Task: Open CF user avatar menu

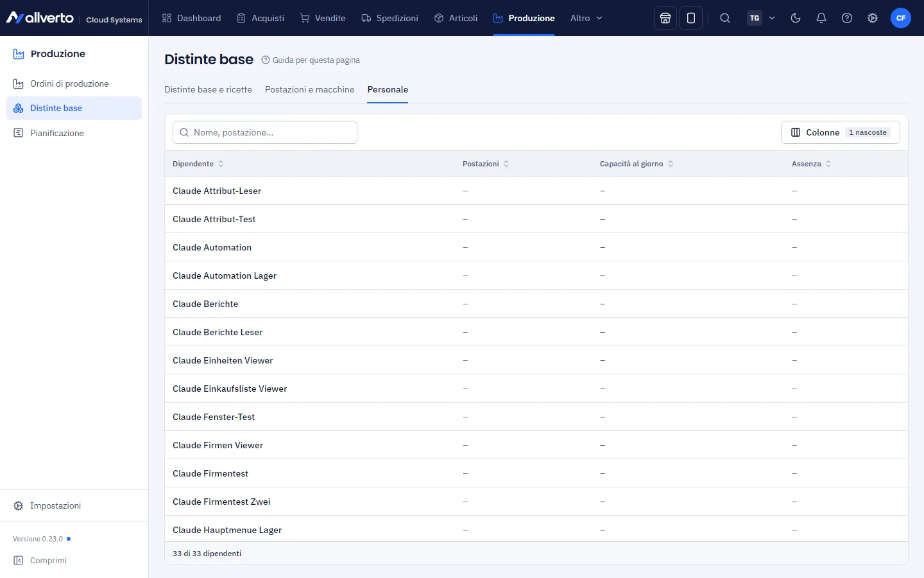Action: 901,18
